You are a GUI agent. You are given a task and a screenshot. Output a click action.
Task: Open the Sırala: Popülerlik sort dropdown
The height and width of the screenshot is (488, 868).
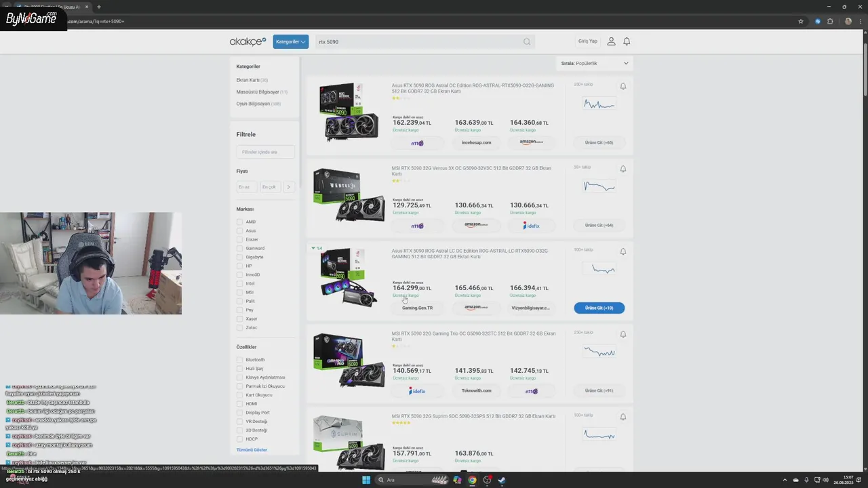595,63
